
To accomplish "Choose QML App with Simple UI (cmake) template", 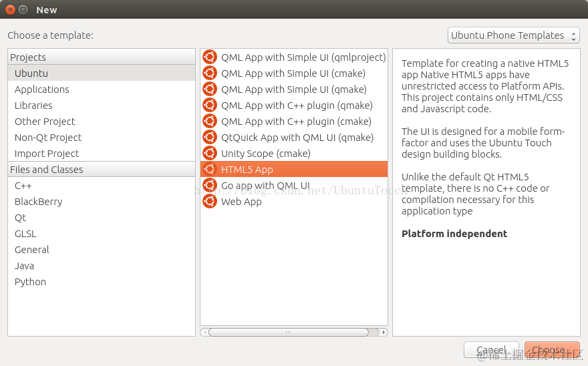I will tap(294, 73).
